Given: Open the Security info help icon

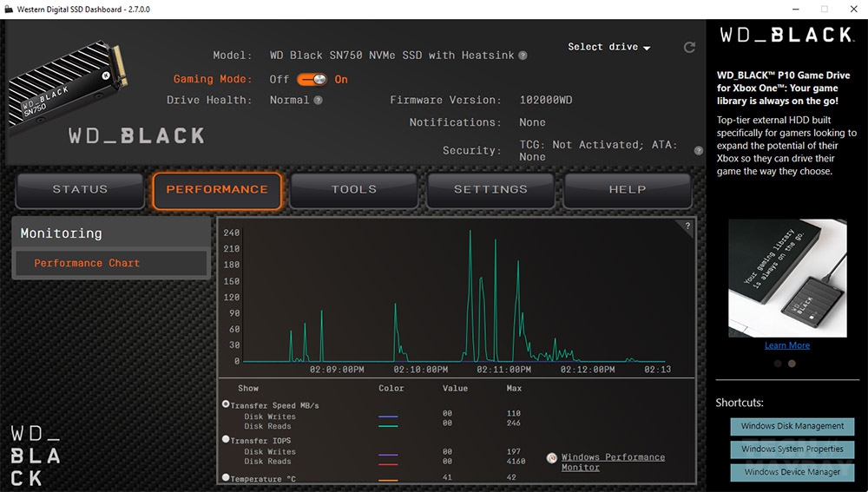Looking at the screenshot, I should 699,150.
